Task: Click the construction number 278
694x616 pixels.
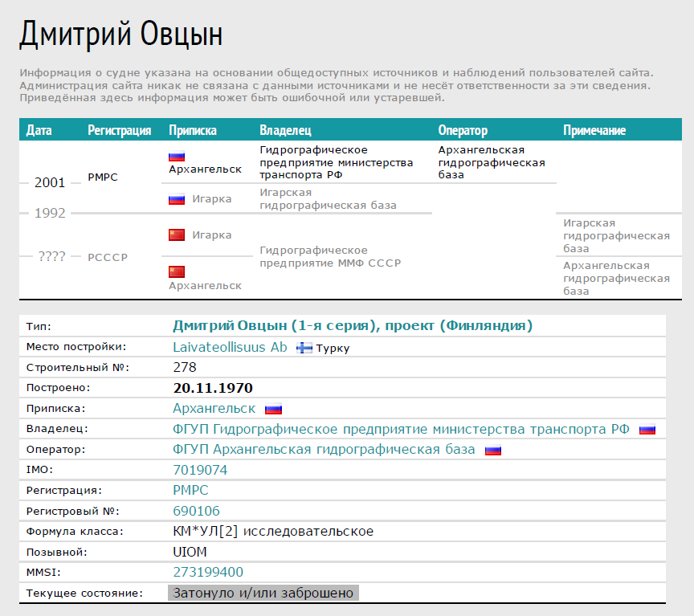Action: coord(185,367)
